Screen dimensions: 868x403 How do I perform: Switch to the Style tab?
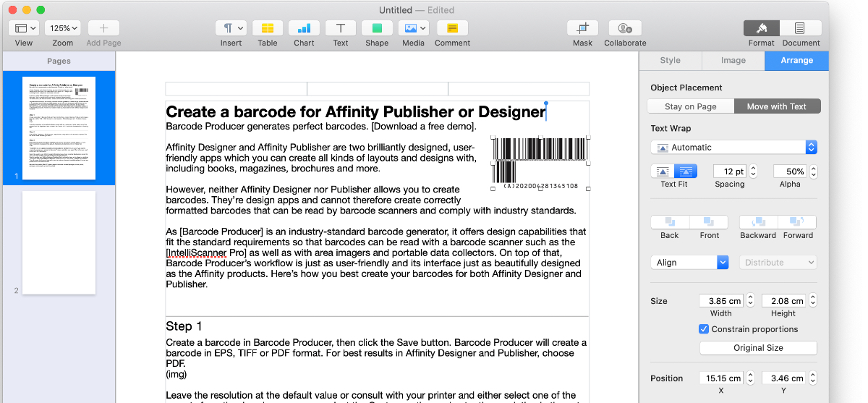click(671, 61)
